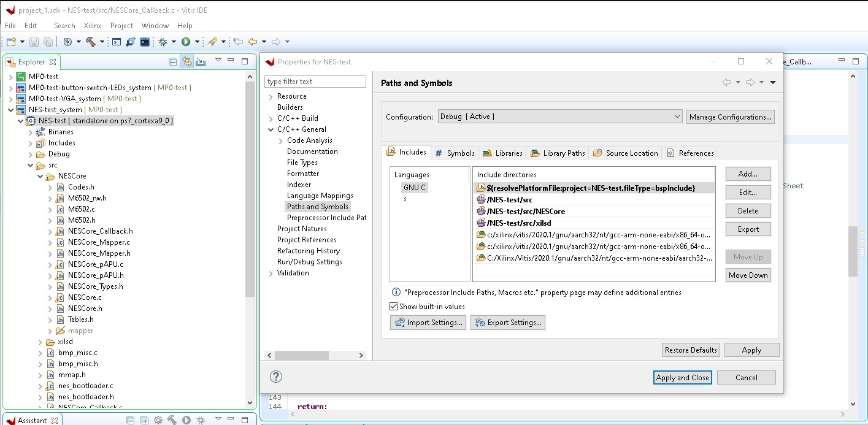Collapse the NESCore folder in Explorer
This screenshot has height=425, width=868.
tap(40, 176)
